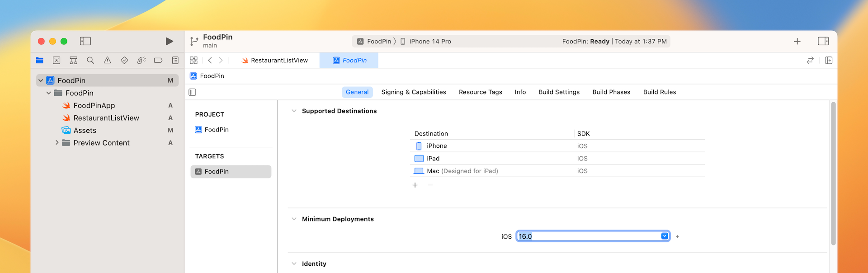Hide the project and targets list
Viewport: 868px width, 273px height.
[x=193, y=92]
